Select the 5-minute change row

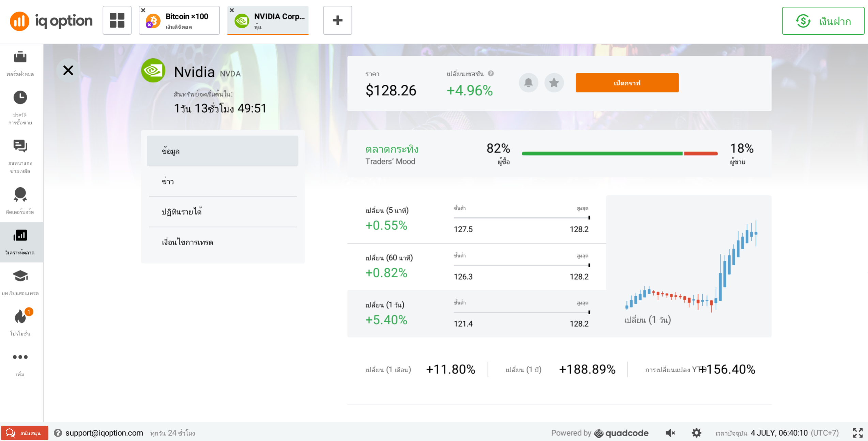coord(476,220)
